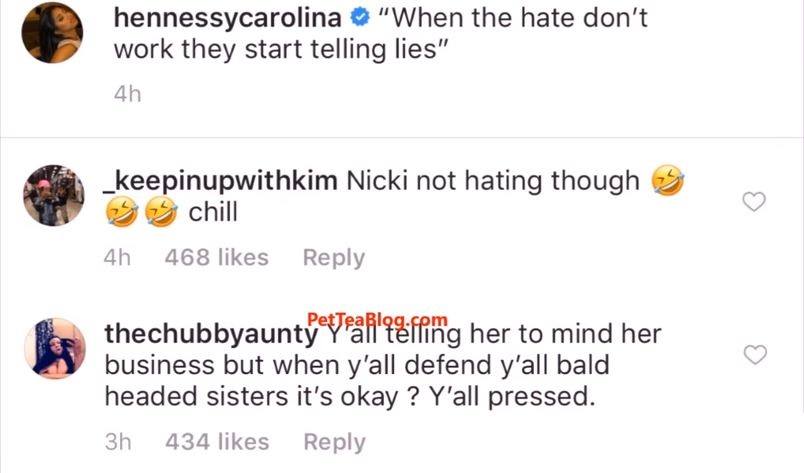Viewport: 804px width, 473px height.
Task: Click the 3h timestamp on thechubbyaunty comment
Action: 118,442
